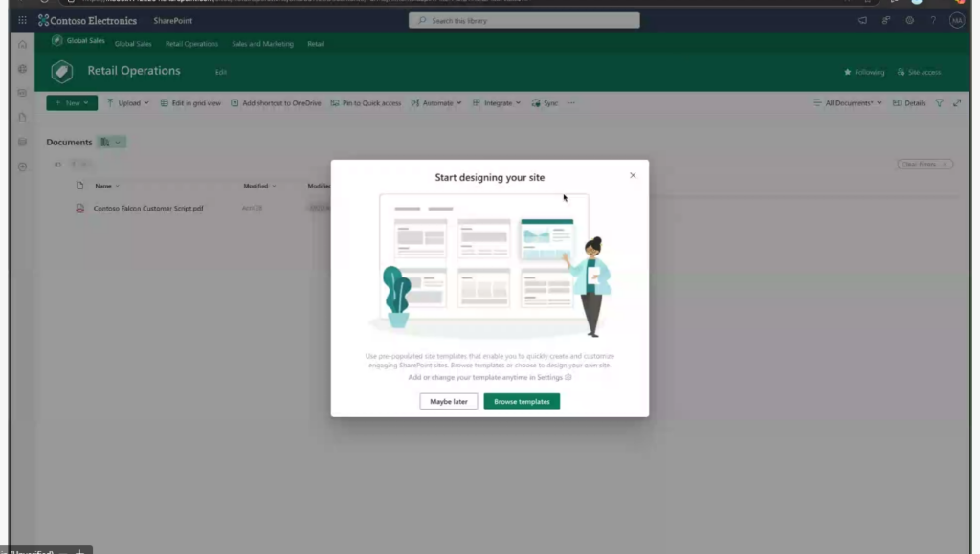Viewport: 980px width, 554px height.
Task: Open Site access settings
Action: point(919,72)
